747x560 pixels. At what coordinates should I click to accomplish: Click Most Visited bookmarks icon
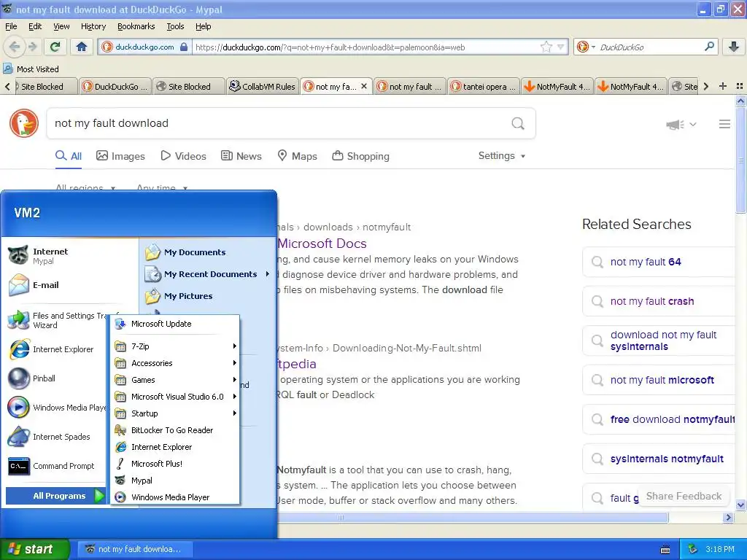(7, 69)
